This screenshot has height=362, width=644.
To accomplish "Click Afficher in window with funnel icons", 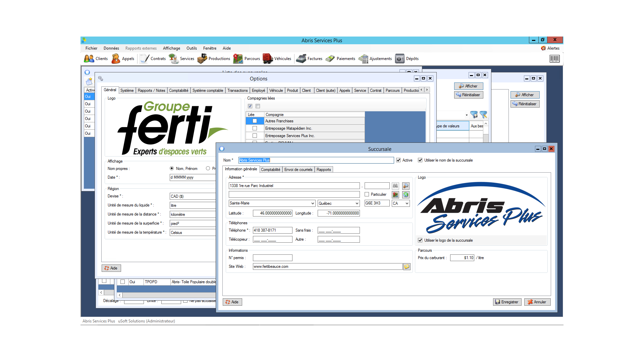I will (469, 86).
